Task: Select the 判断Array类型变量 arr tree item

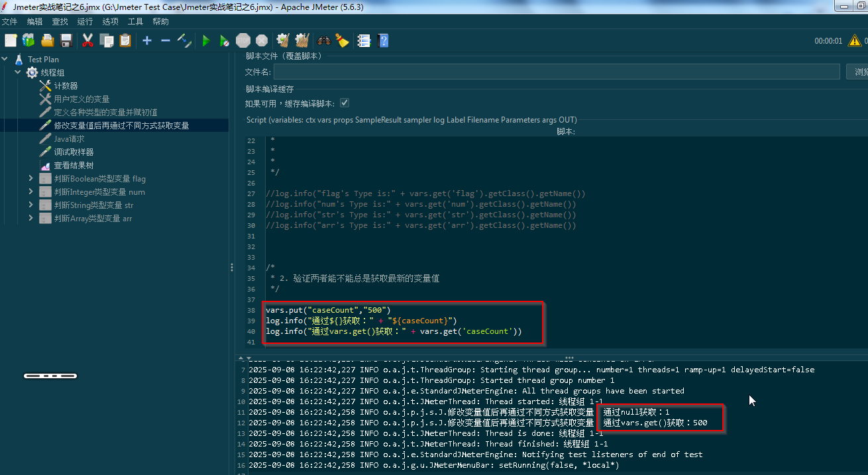Action: click(x=93, y=218)
